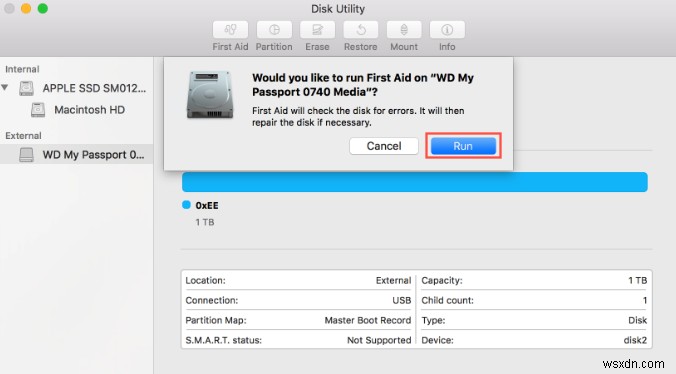
Task: Open the Info toolbar icon
Action: pos(447,30)
